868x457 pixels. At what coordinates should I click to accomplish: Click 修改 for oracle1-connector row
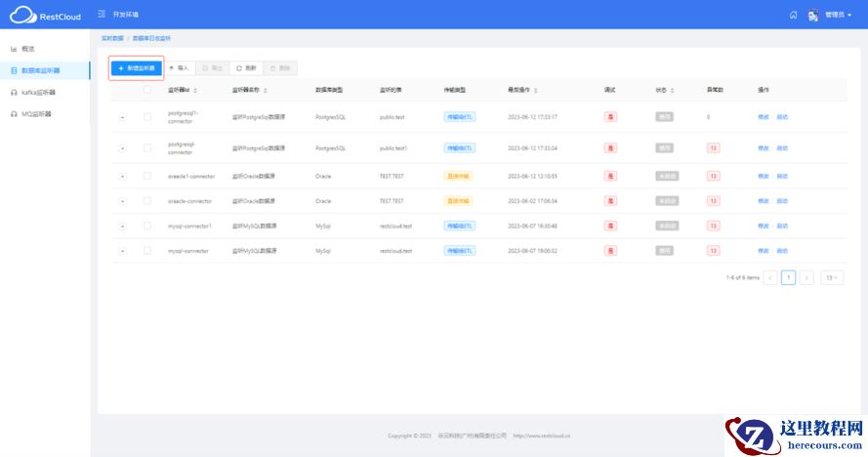[x=764, y=176]
